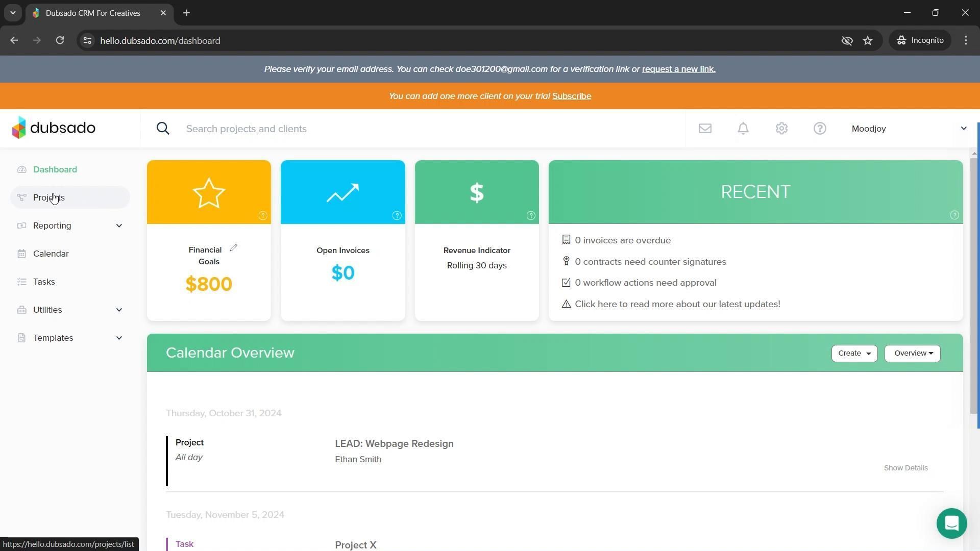Open the Create dropdown button
Viewport: 980px width, 551px height.
coord(854,354)
